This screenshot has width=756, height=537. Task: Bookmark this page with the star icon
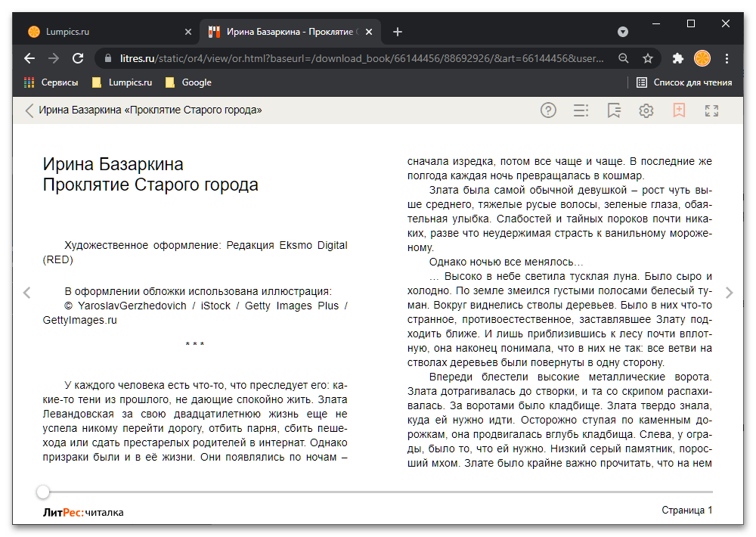pyautogui.click(x=648, y=58)
